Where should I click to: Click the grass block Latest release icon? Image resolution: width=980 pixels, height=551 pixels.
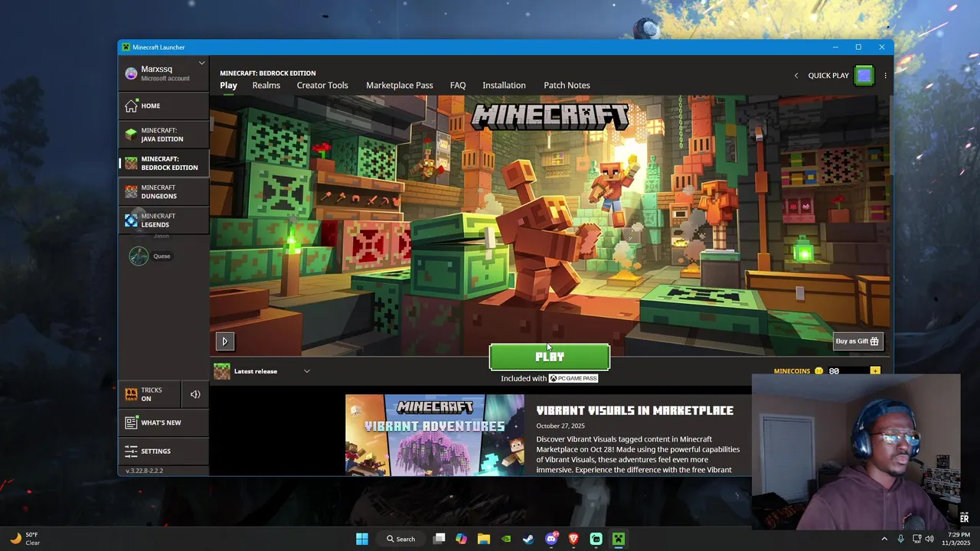click(221, 371)
